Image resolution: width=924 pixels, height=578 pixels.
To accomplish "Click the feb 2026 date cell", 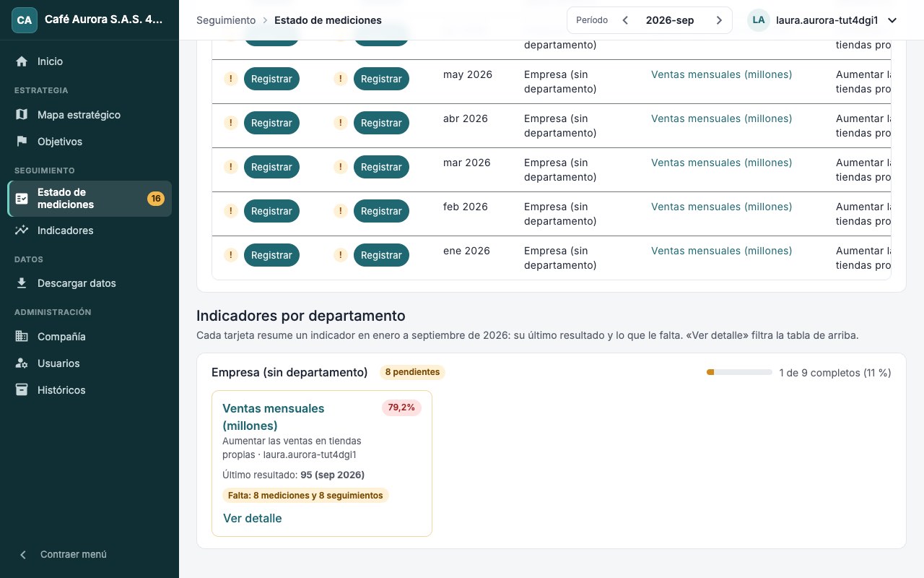I will (466, 207).
